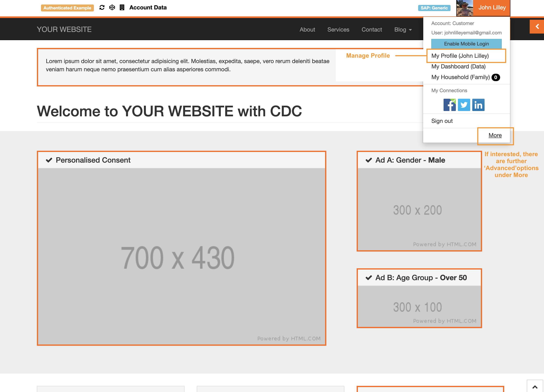Collapse the John Lilley user menu
544x392 pixels.
[492, 8]
